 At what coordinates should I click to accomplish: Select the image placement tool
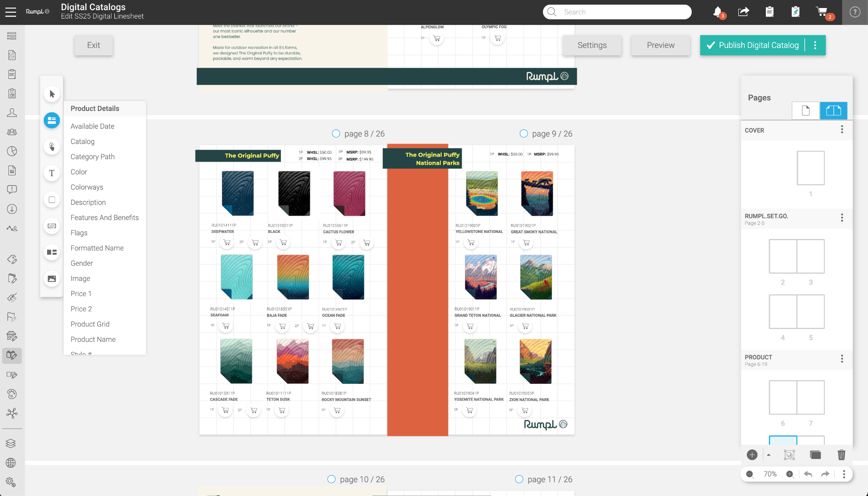click(x=52, y=279)
